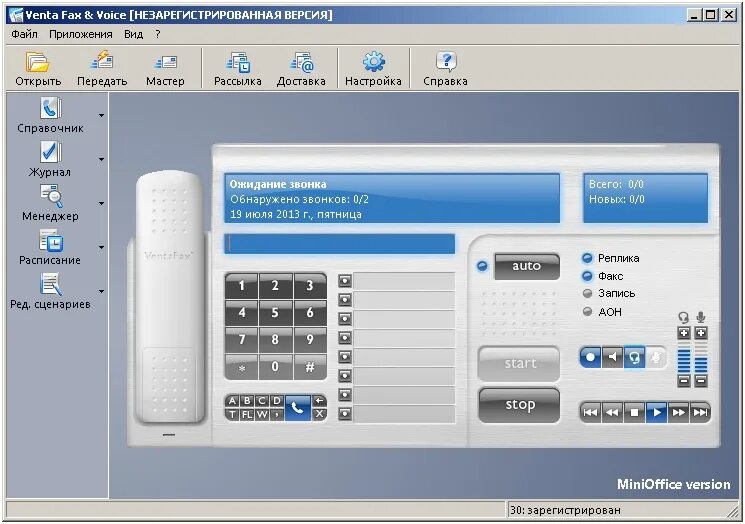Click the speaker audio button

coord(612,357)
